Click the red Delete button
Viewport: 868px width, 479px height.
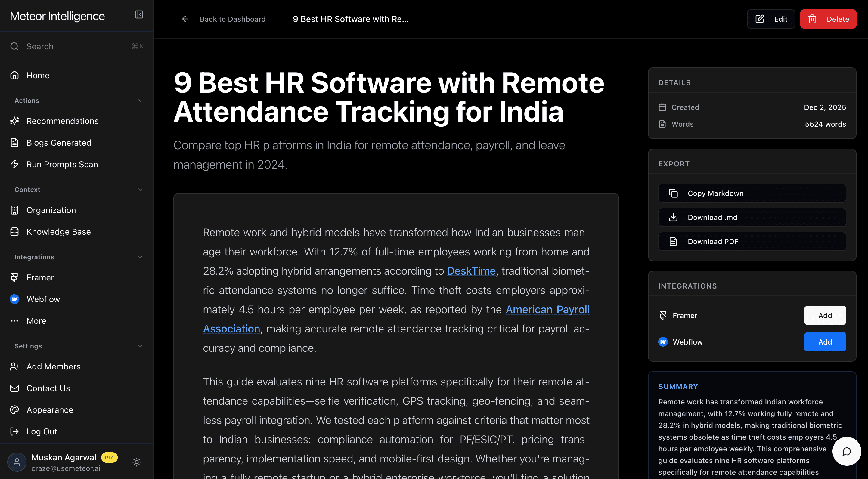828,19
